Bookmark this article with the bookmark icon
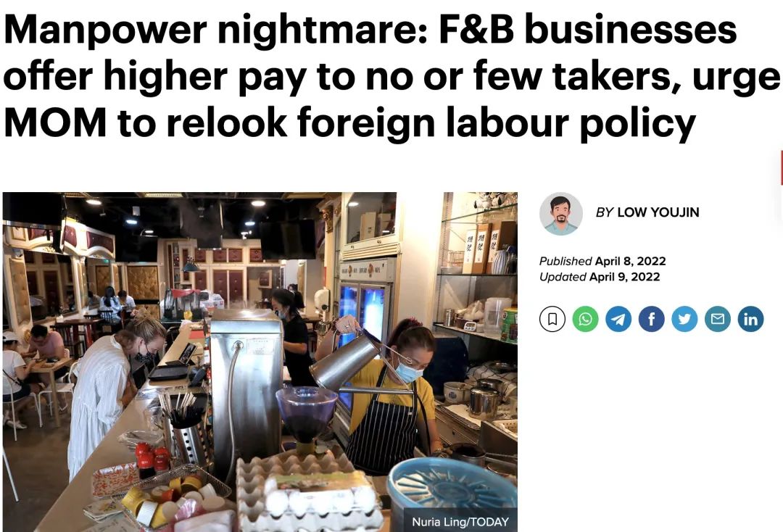 coord(552,319)
